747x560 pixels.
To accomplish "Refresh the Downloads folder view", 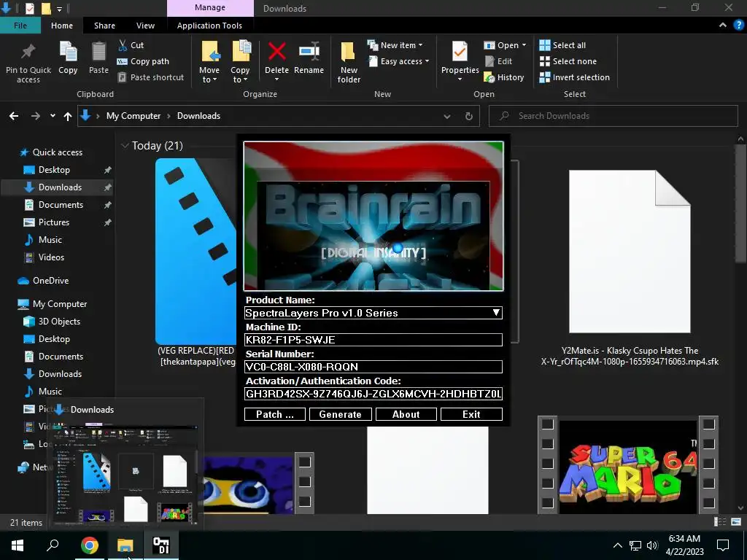I will tap(469, 116).
